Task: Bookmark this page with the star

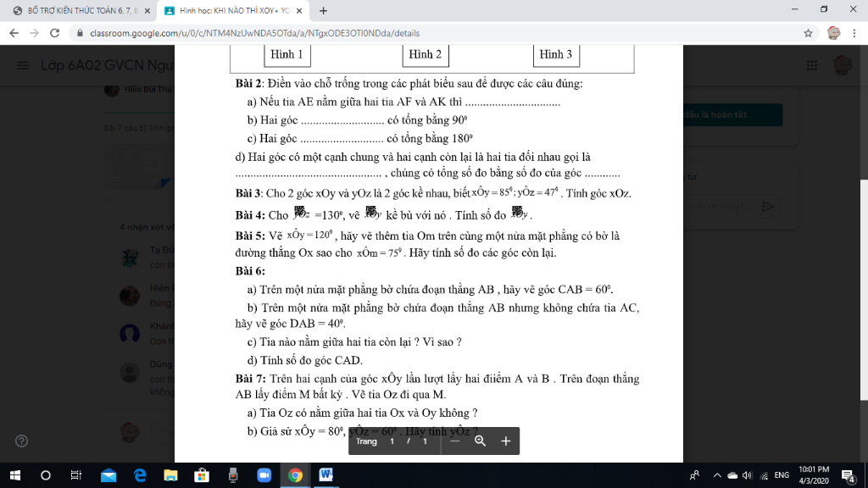Action: (808, 33)
